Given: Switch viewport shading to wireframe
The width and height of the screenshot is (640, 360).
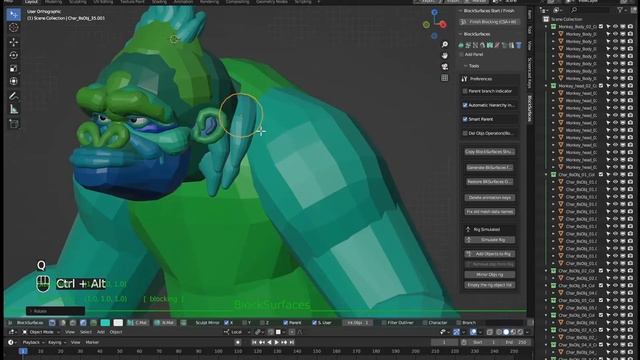Looking at the screenshot, I should pos(499,332).
